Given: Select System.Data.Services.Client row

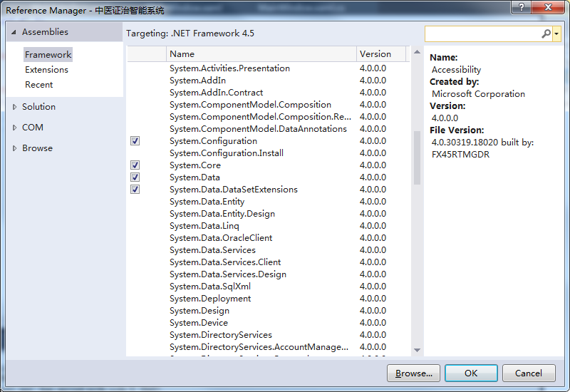Looking at the screenshot, I should tap(269, 262).
